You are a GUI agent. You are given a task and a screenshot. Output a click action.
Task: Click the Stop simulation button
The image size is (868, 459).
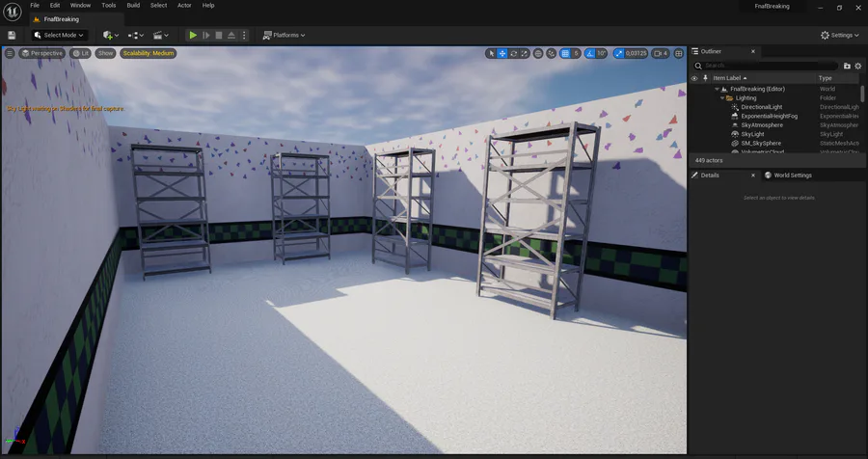click(219, 35)
